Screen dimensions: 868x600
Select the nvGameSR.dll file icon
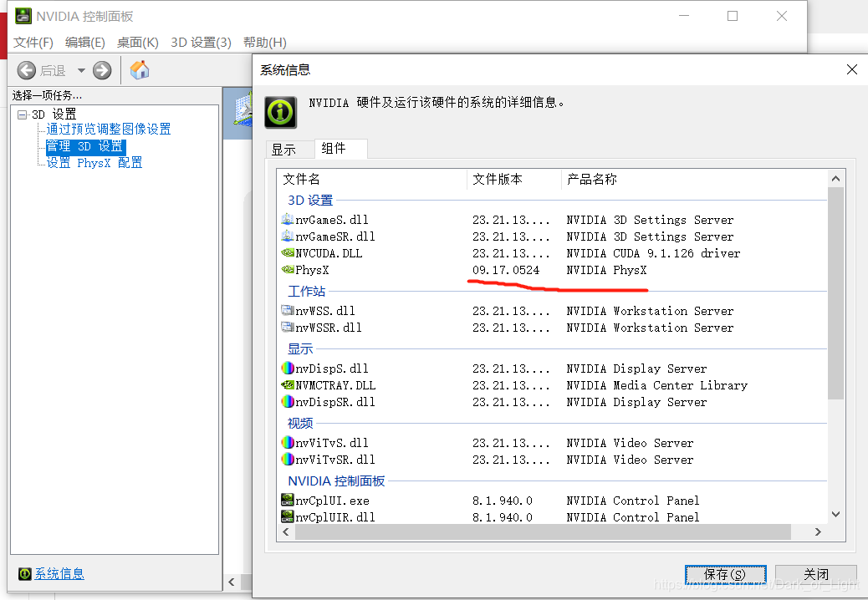(x=288, y=236)
